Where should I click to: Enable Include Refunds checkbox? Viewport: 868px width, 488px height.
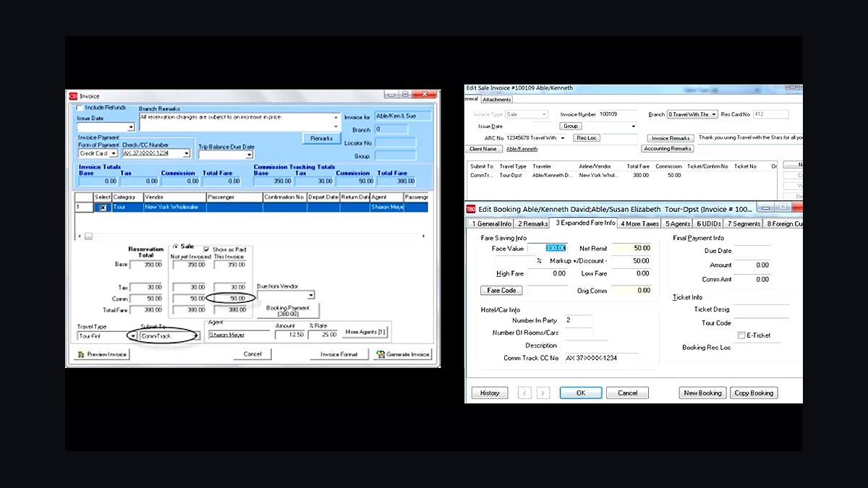click(x=80, y=108)
